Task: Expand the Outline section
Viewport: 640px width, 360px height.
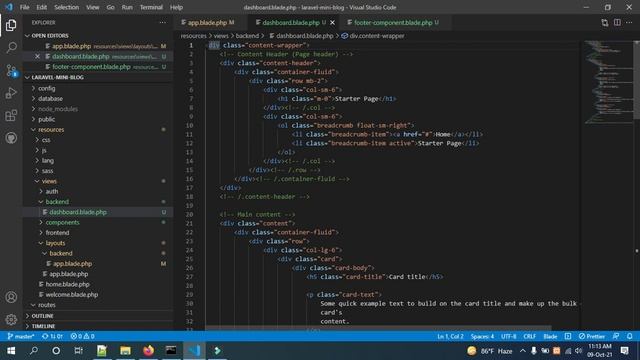Action: (x=42, y=316)
